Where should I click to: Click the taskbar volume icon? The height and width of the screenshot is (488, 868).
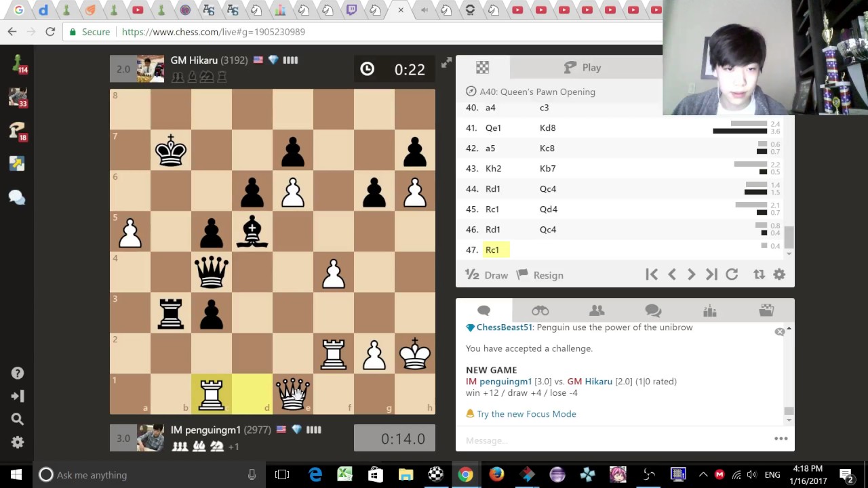(751, 474)
